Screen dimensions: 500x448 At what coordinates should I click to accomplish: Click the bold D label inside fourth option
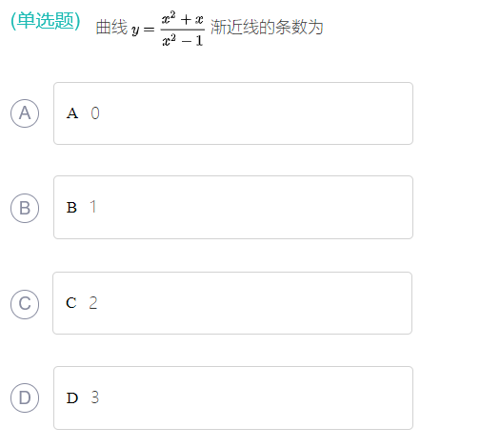(x=72, y=397)
